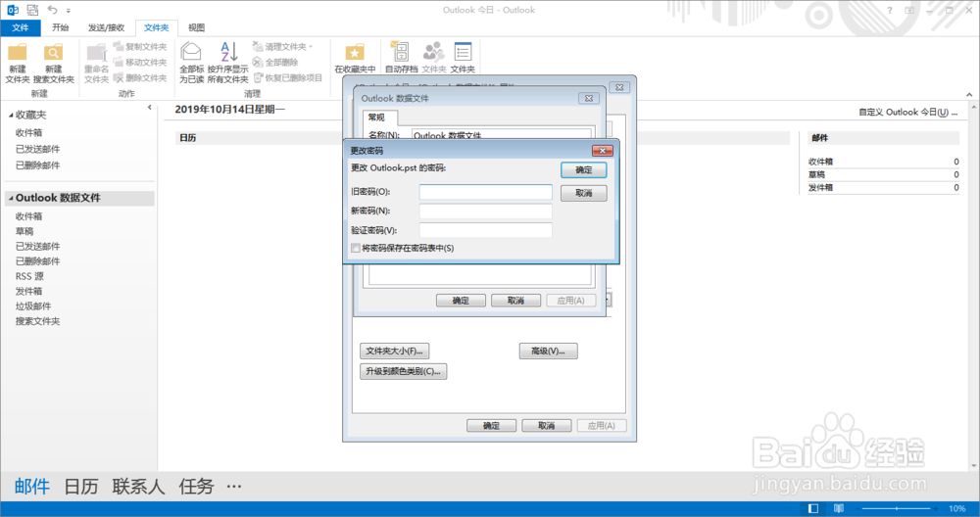Select RSS 源 folder
The image size is (980, 517).
pyautogui.click(x=29, y=276)
